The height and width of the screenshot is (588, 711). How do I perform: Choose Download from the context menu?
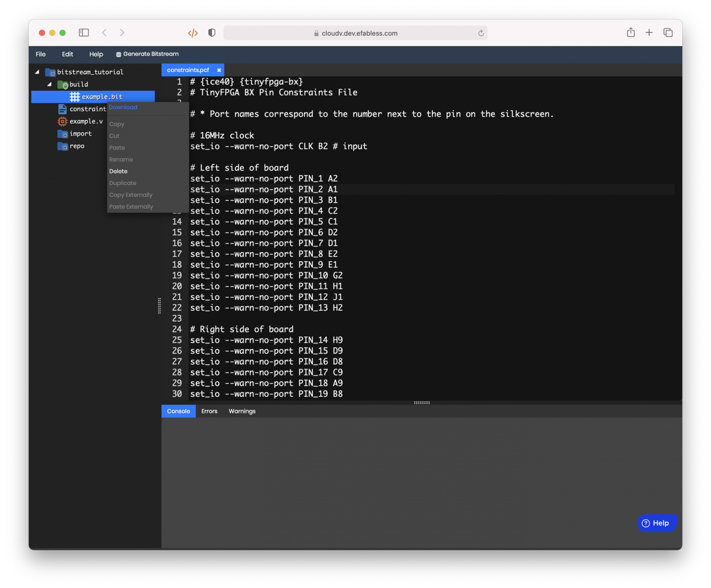123,107
